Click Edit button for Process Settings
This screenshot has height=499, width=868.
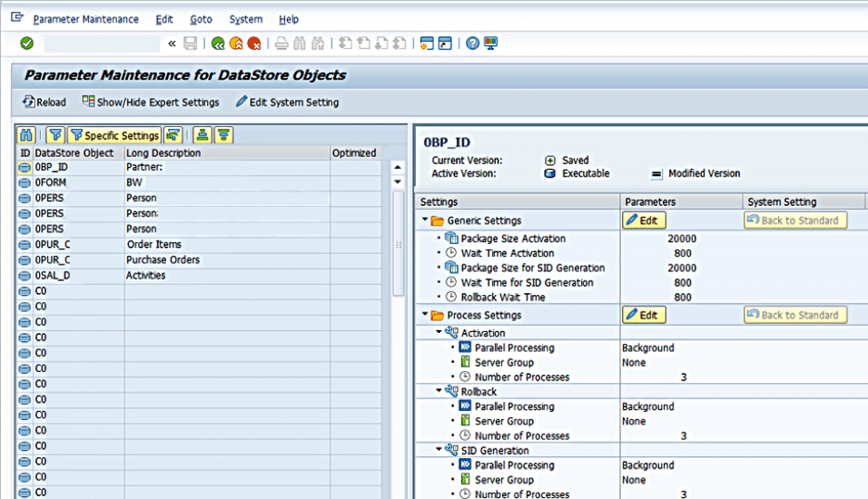click(644, 315)
